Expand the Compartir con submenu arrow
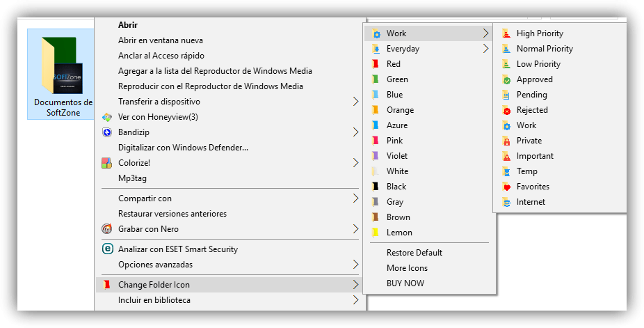 click(355, 198)
